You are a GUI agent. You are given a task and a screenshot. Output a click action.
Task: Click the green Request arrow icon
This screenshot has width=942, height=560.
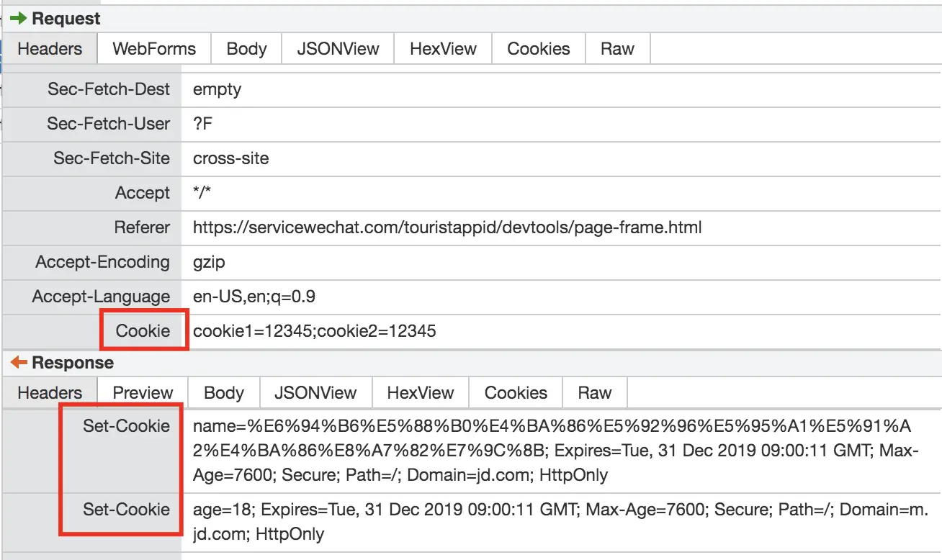coord(18,19)
